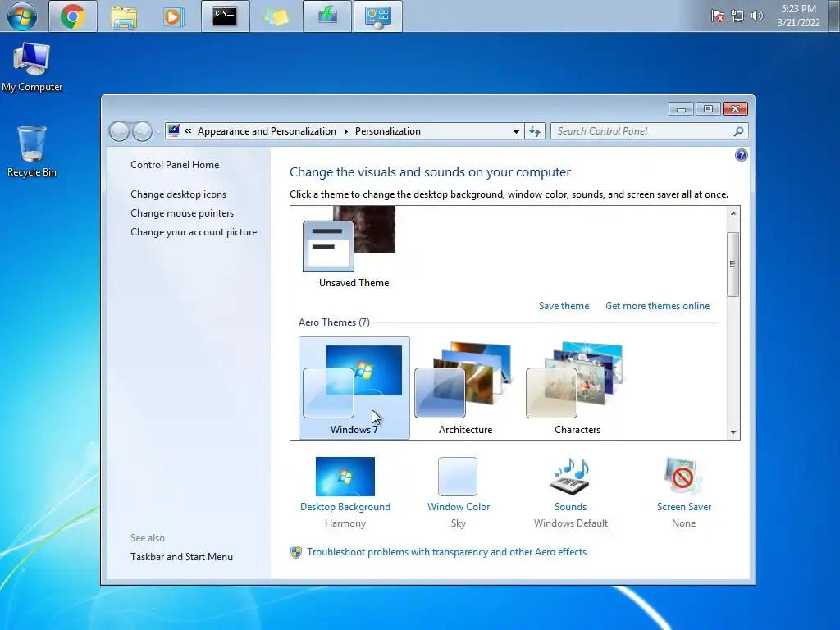Click the address bar Control Panel icon
Image resolution: width=840 pixels, height=630 pixels.
click(x=174, y=130)
